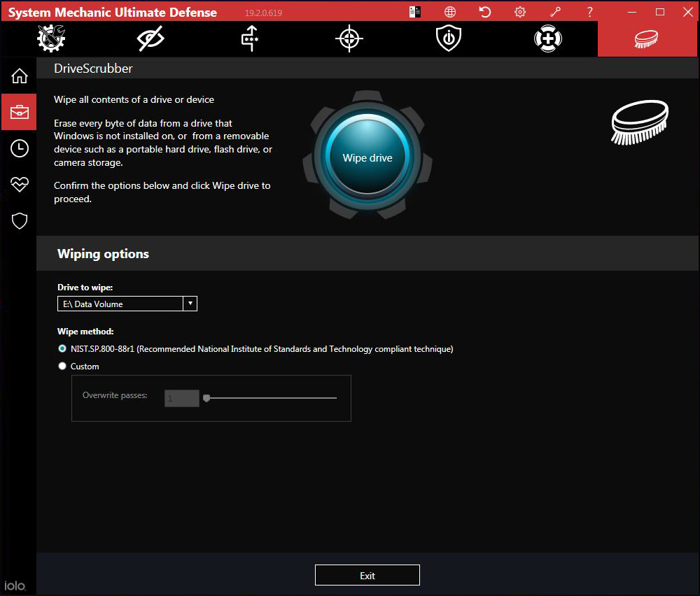Minimize the System Mechanic window

click(632, 12)
